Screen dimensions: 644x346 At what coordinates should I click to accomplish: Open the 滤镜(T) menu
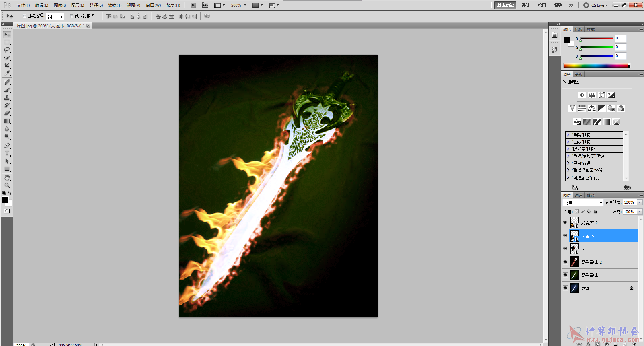pos(114,5)
